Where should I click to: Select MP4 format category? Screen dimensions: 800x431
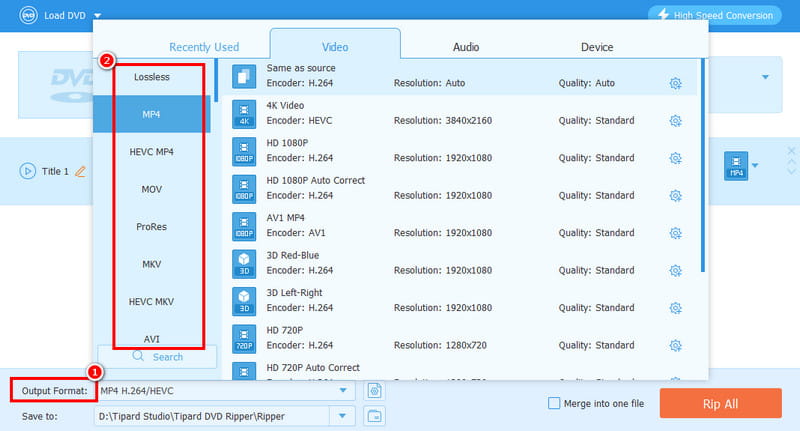pos(152,114)
